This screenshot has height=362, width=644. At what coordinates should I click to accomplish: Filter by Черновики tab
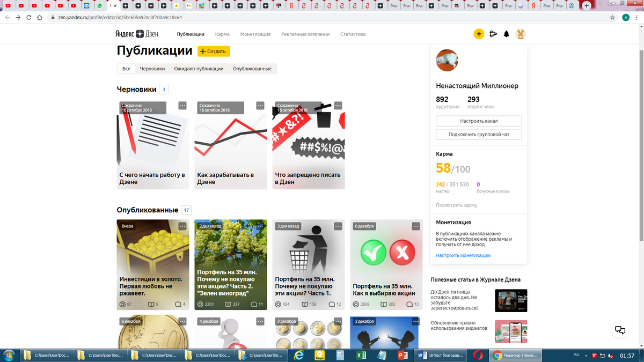point(152,69)
